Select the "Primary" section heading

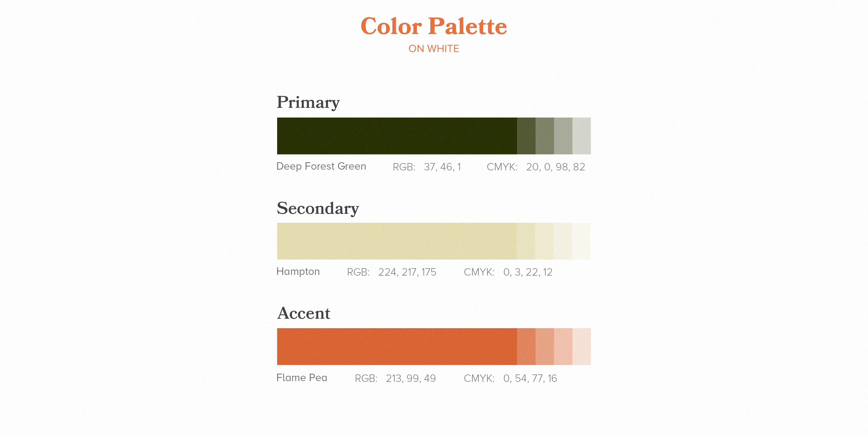point(308,102)
